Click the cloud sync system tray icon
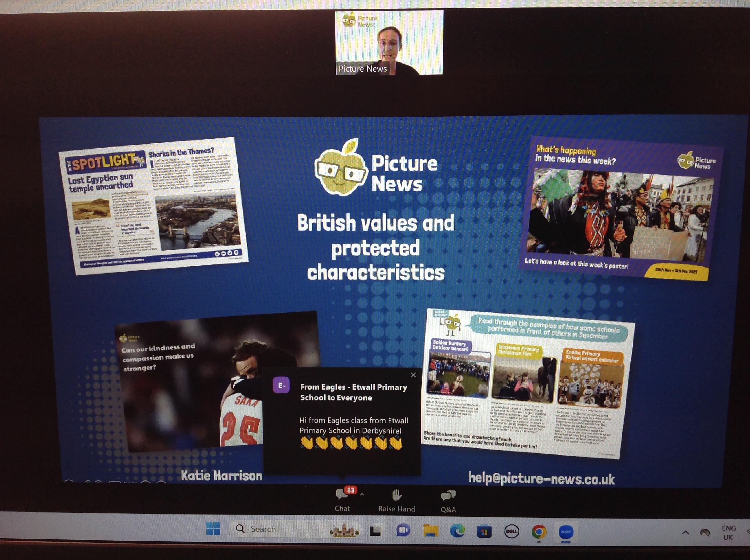The width and height of the screenshot is (750, 560). [705, 533]
